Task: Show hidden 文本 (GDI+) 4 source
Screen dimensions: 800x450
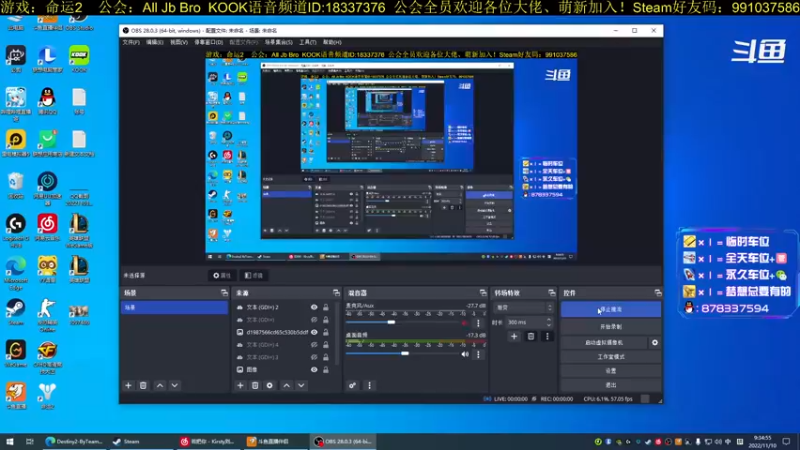Action: [314, 345]
